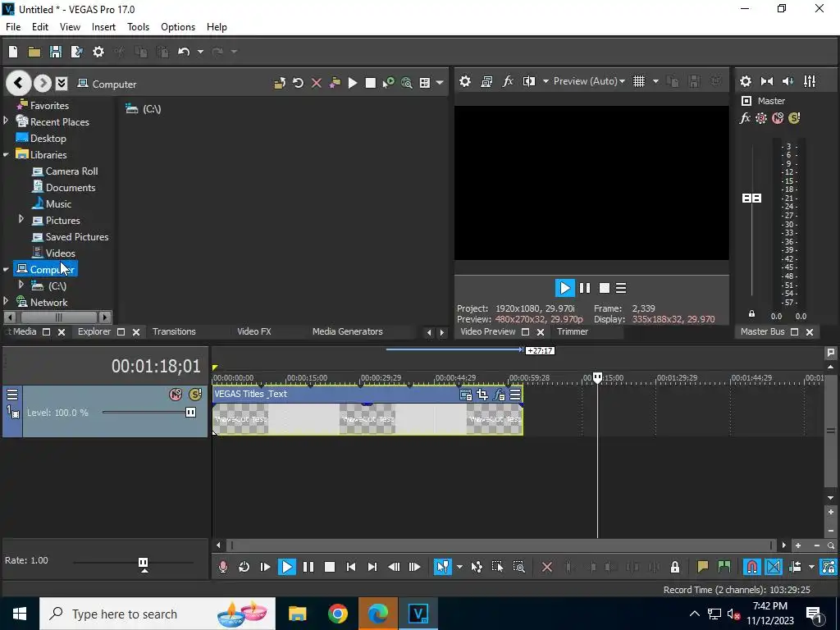Open the Tools menu
This screenshot has width=840, height=630.
pos(138,27)
